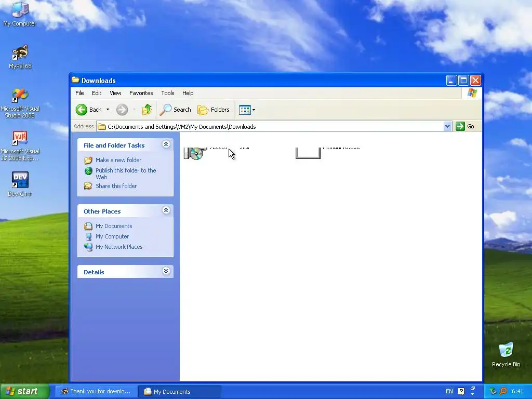The height and width of the screenshot is (399, 532).
Task: Open the Search pane
Action: point(176,110)
